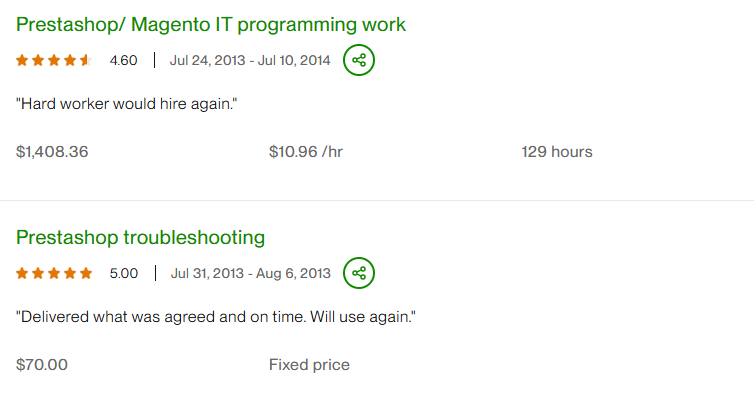Share the Prestashop troubleshooting job
The height and width of the screenshot is (417, 754).
coord(359,273)
